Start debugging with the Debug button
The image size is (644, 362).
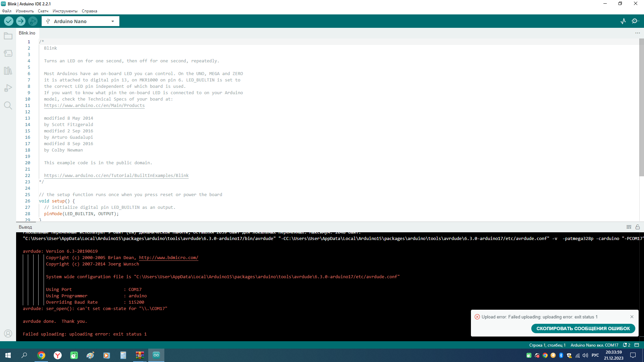[33, 21]
